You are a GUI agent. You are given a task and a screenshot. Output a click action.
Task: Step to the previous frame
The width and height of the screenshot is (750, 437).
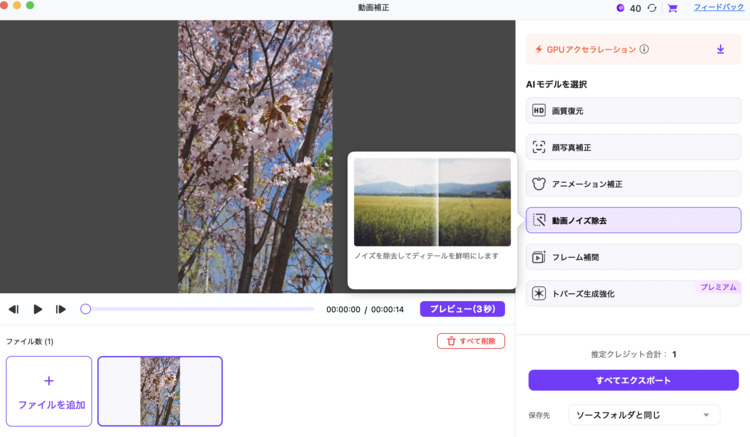pos(14,310)
